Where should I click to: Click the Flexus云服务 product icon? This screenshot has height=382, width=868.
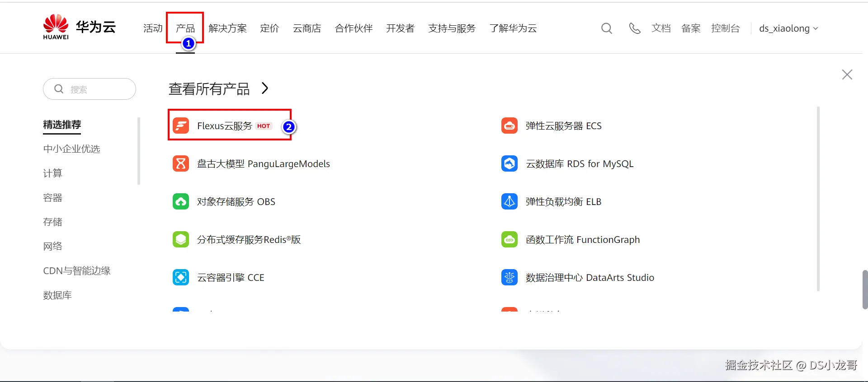[x=181, y=126]
